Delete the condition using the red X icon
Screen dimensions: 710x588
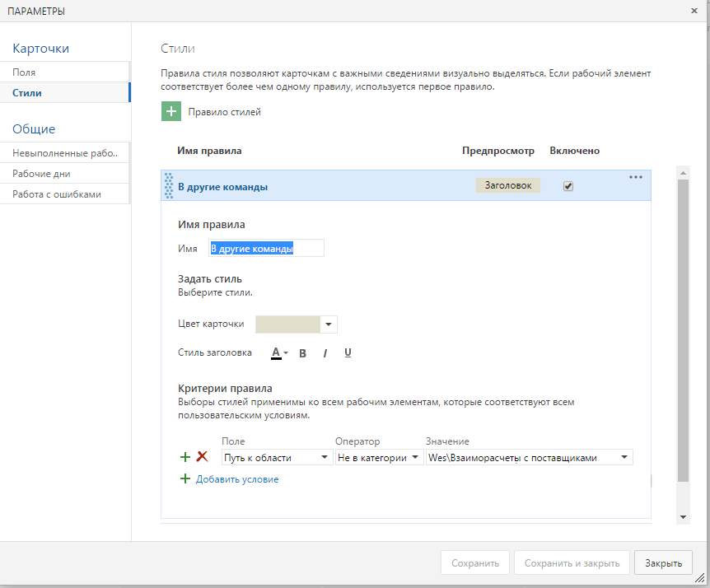198,457
